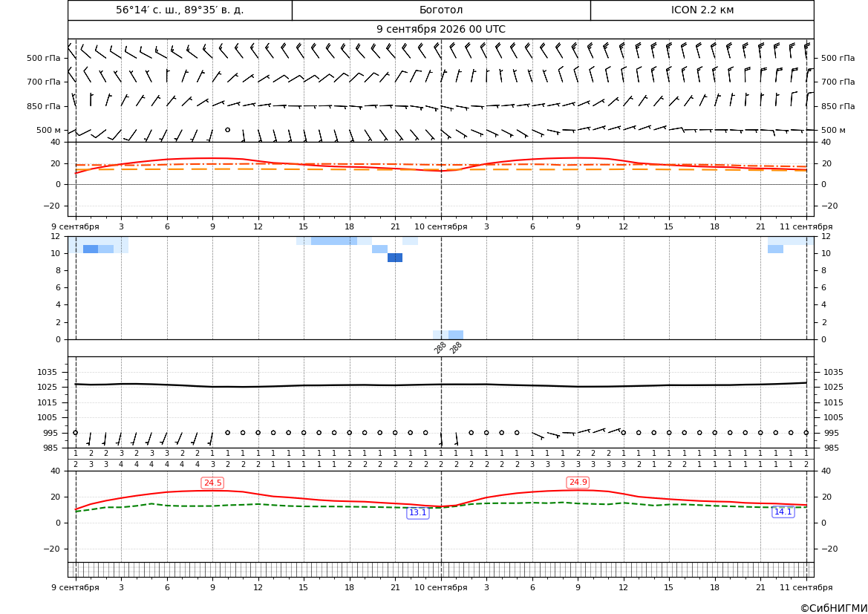The image size is (868, 614).
Task: Click the light blue precipitation cell at level 0
Action: coord(456,335)
